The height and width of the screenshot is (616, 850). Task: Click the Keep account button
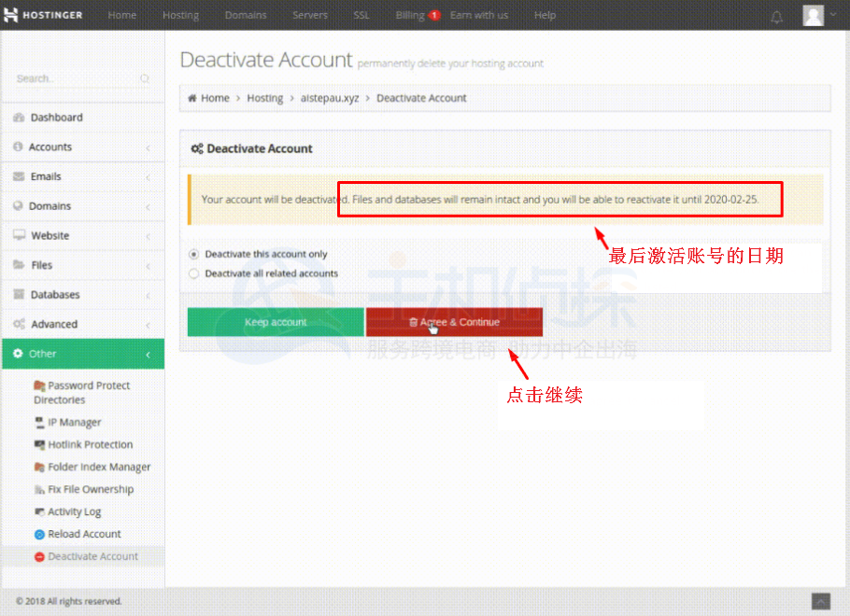[275, 321]
